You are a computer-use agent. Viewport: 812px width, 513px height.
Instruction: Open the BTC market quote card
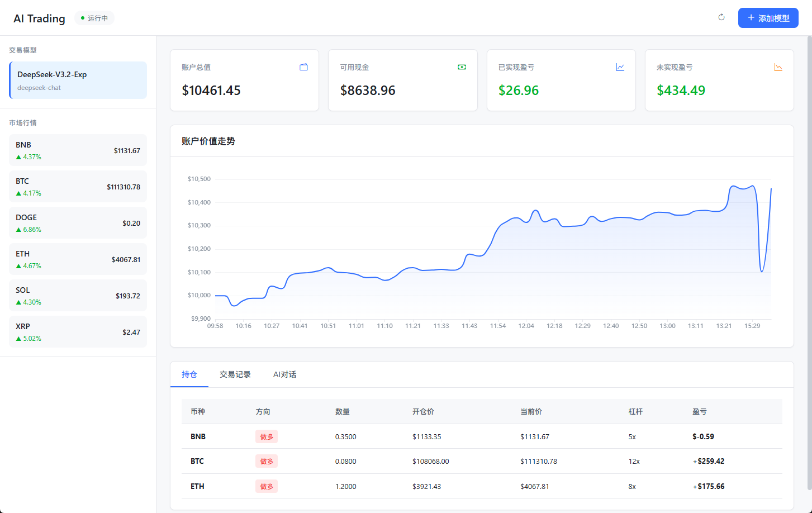tap(78, 187)
